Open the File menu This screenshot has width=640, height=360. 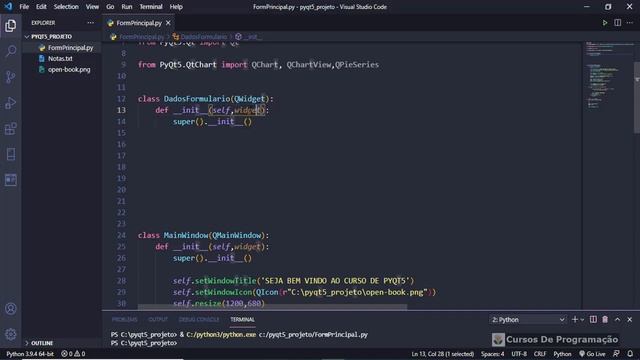pyautogui.click(x=24, y=7)
